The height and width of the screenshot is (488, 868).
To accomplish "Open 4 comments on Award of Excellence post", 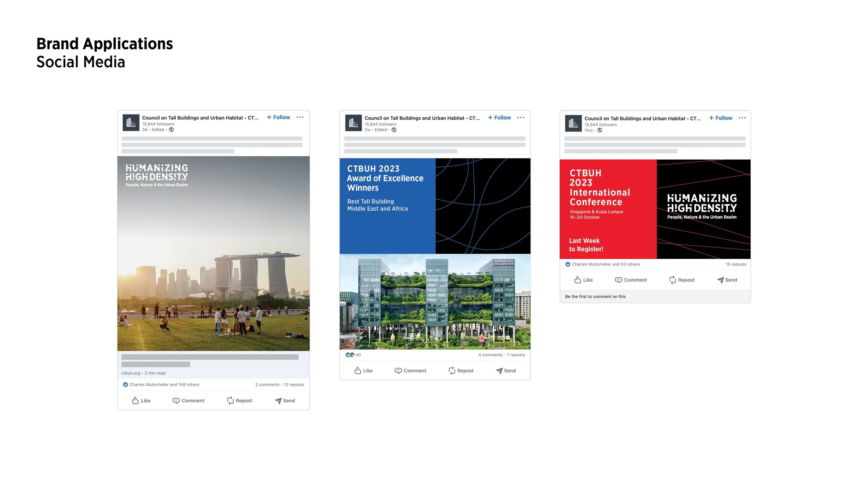I will point(490,355).
